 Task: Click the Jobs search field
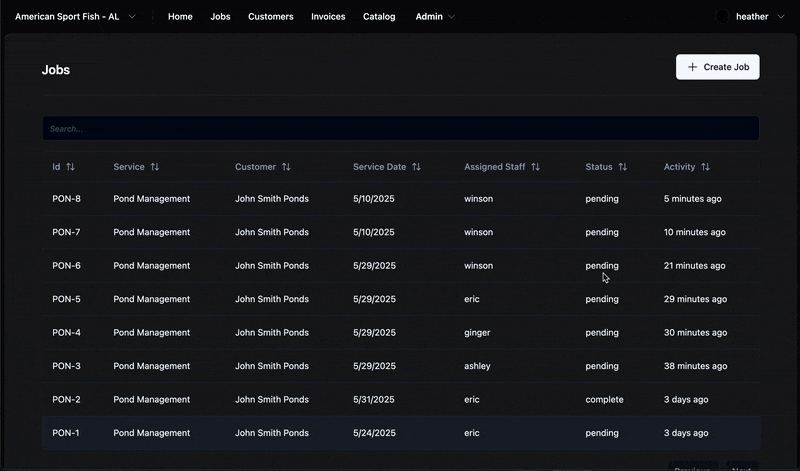point(400,129)
